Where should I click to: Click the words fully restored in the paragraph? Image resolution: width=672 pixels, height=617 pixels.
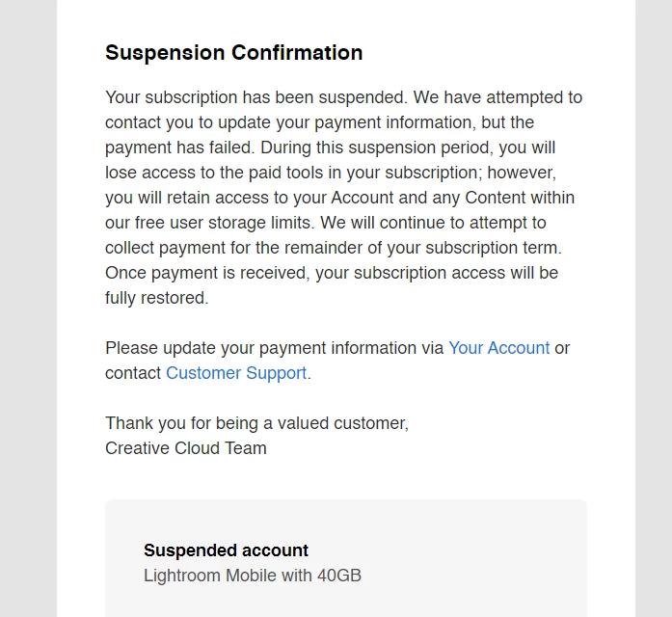156,298
